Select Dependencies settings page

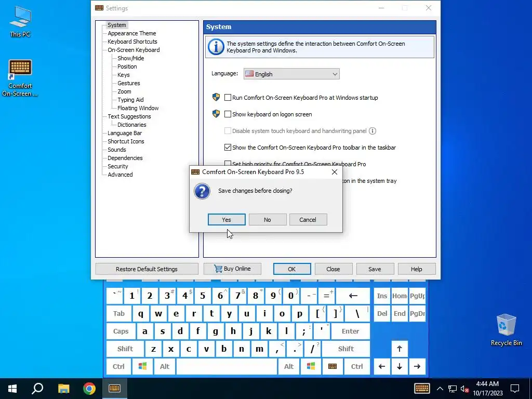125,158
